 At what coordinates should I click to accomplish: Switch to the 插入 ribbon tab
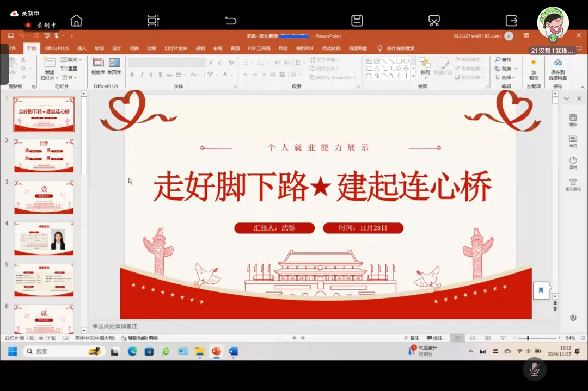(x=82, y=48)
